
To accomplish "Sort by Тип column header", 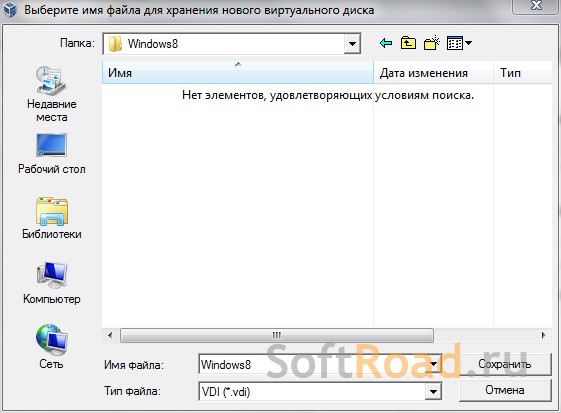I will (523, 73).
